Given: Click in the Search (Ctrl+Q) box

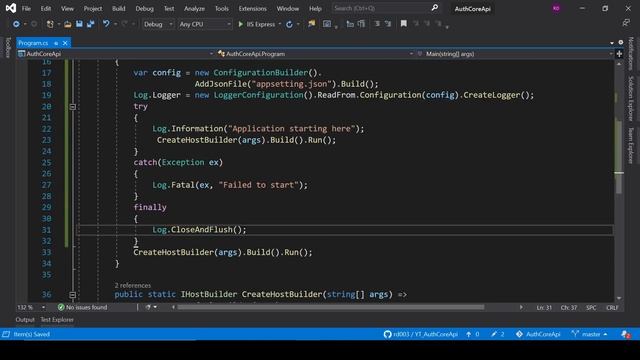Looking at the screenshot, I should tap(386, 8).
